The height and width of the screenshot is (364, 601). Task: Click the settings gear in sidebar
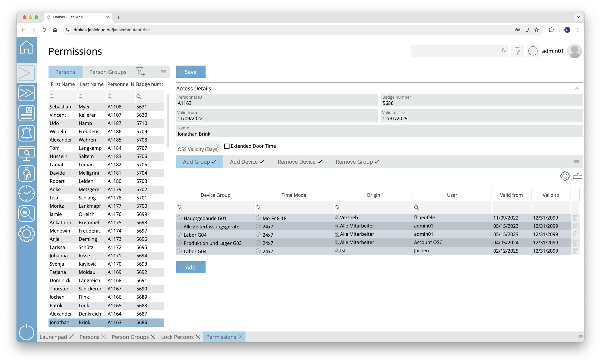(27, 234)
